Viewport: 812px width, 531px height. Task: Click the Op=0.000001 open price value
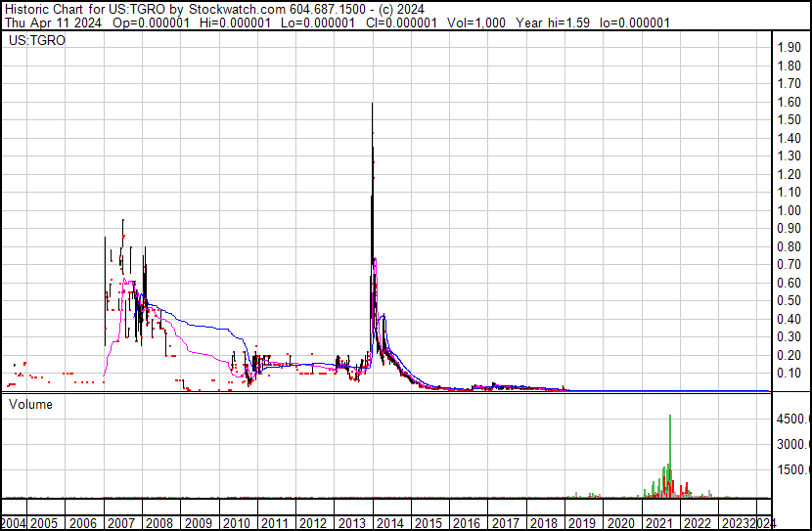(x=152, y=22)
